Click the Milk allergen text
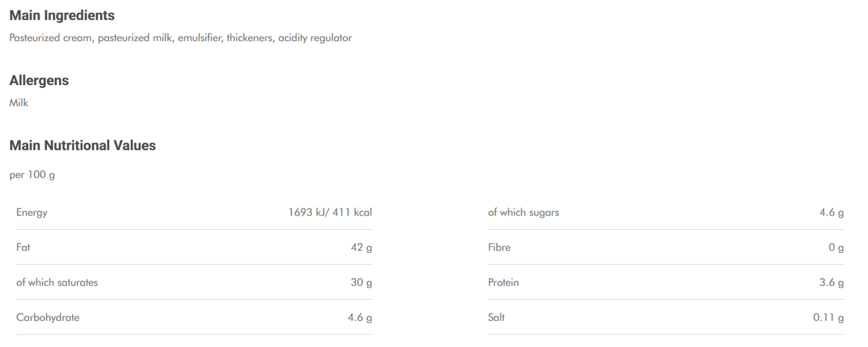The height and width of the screenshot is (347, 868). tap(19, 103)
